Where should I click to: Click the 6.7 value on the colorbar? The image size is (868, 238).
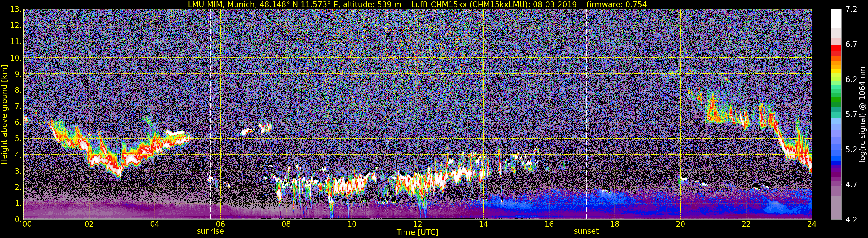[851, 44]
